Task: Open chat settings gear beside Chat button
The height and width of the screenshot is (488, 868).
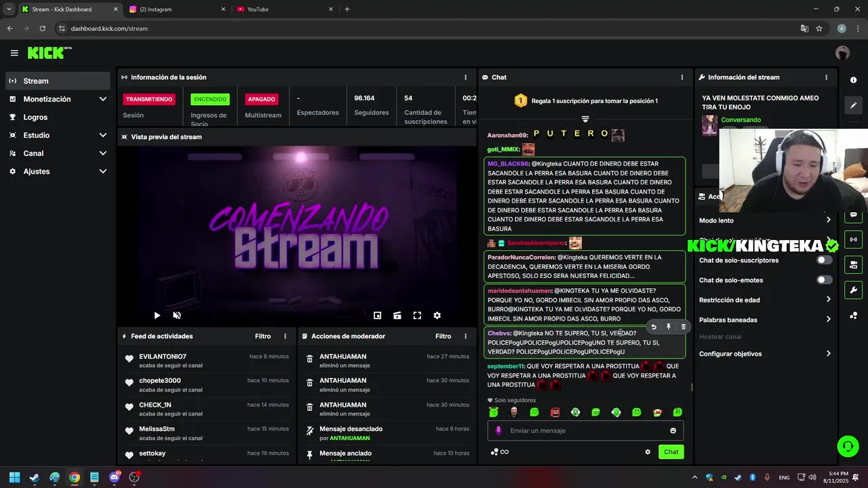Action: [648, 452]
